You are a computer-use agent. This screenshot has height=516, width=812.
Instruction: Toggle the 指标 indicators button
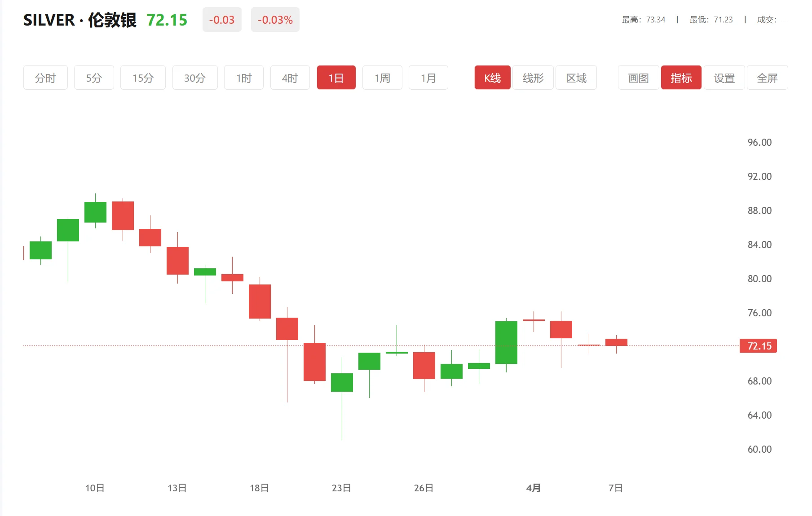681,78
